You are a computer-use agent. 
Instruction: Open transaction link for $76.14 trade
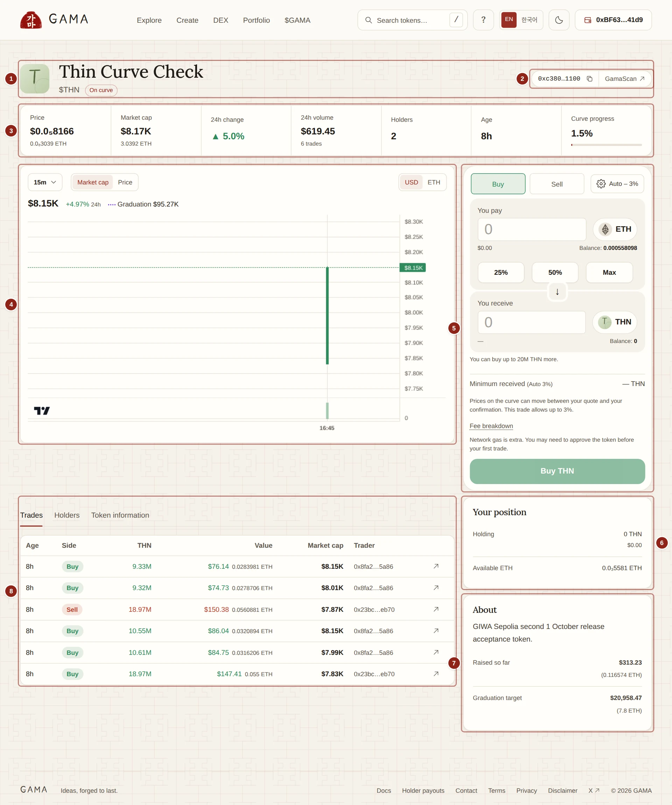(436, 566)
